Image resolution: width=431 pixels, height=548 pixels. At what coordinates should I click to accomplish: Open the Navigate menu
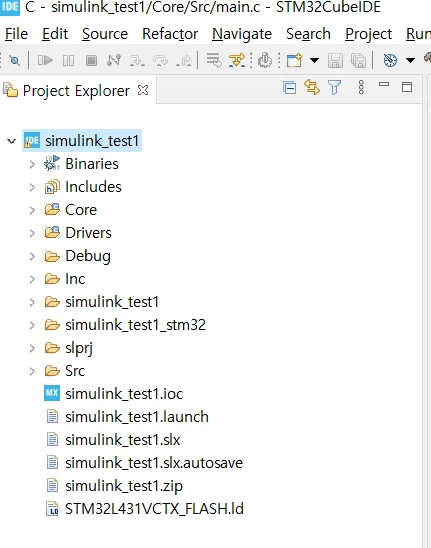point(242,34)
